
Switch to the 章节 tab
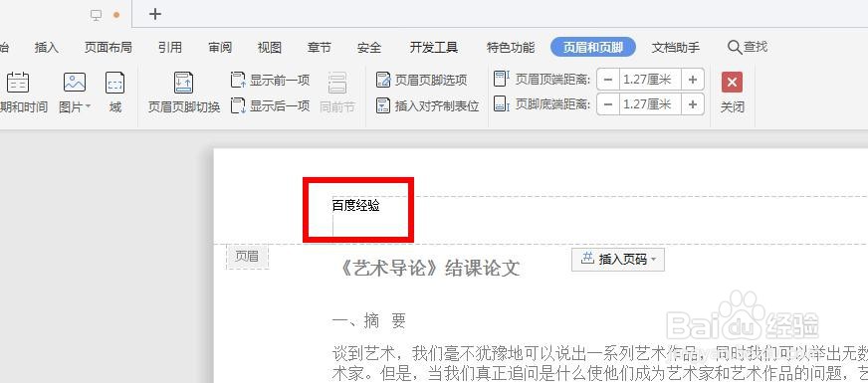(320, 48)
